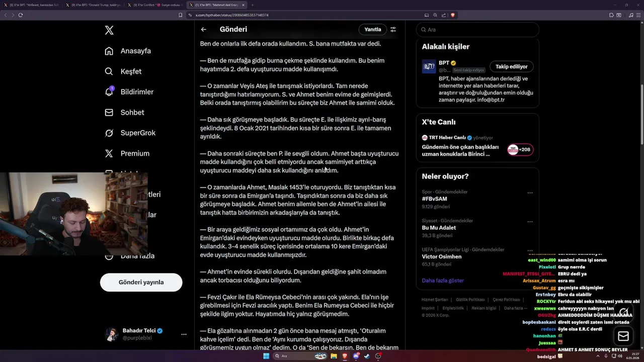Open TRT Haber Canlı +208 listeners badge
The image size is (644, 362).
coord(520,149)
